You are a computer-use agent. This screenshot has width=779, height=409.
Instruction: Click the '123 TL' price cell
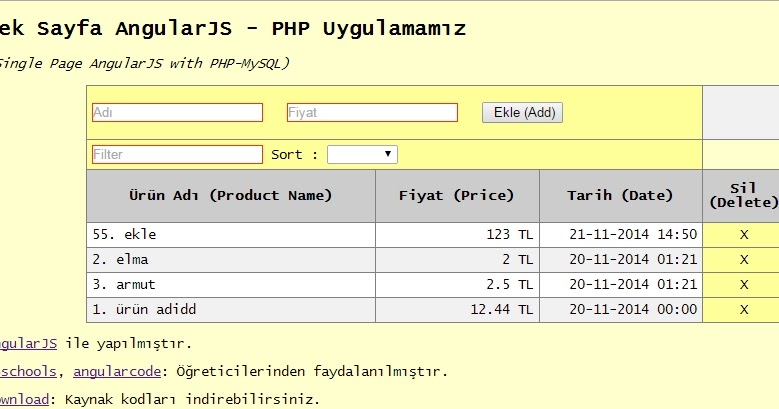pos(457,235)
